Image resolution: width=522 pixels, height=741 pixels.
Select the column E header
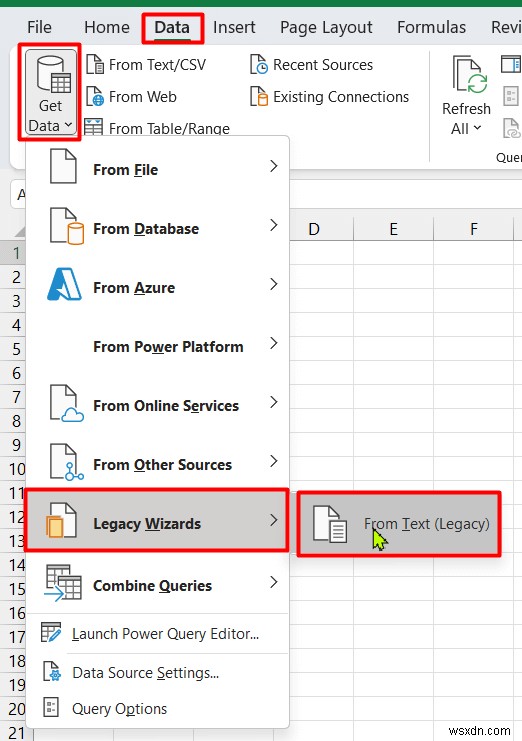(393, 229)
